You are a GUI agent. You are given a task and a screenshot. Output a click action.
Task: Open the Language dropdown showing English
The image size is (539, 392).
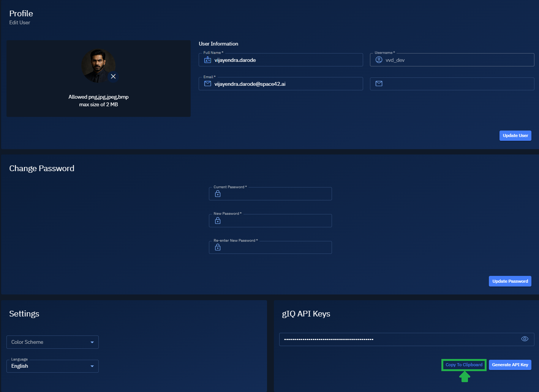(x=52, y=366)
